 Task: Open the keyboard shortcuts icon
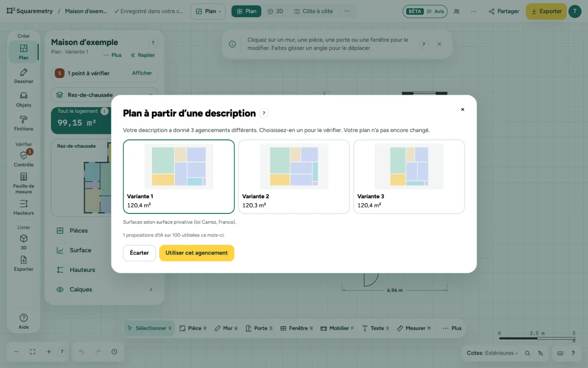tap(561, 353)
